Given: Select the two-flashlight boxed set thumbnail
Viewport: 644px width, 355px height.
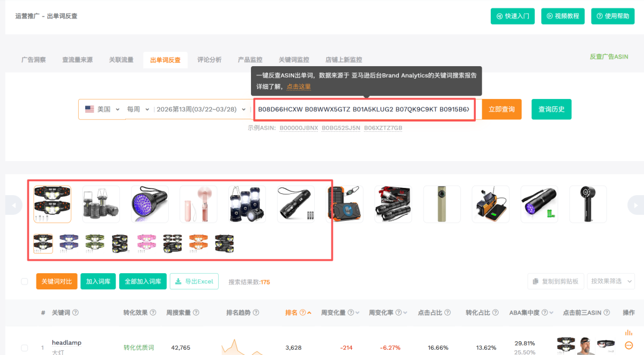Looking at the screenshot, I should click(393, 204).
